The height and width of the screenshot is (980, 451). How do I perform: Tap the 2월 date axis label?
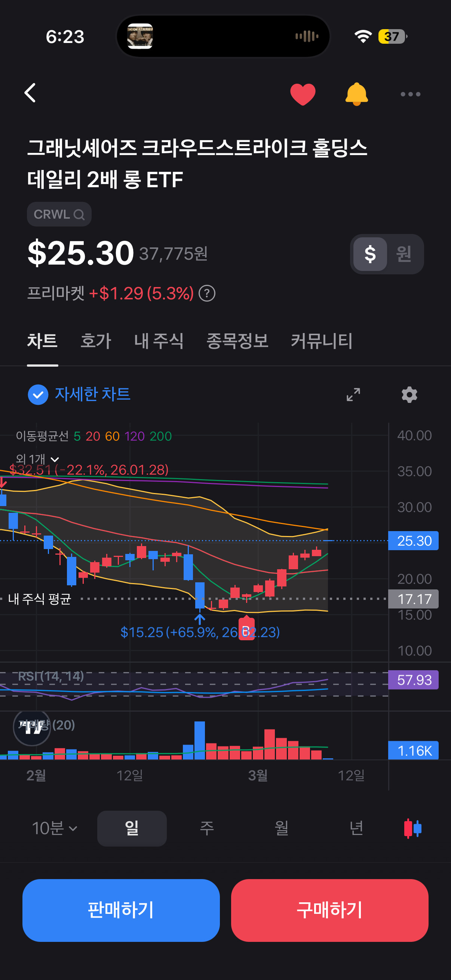coord(36,775)
